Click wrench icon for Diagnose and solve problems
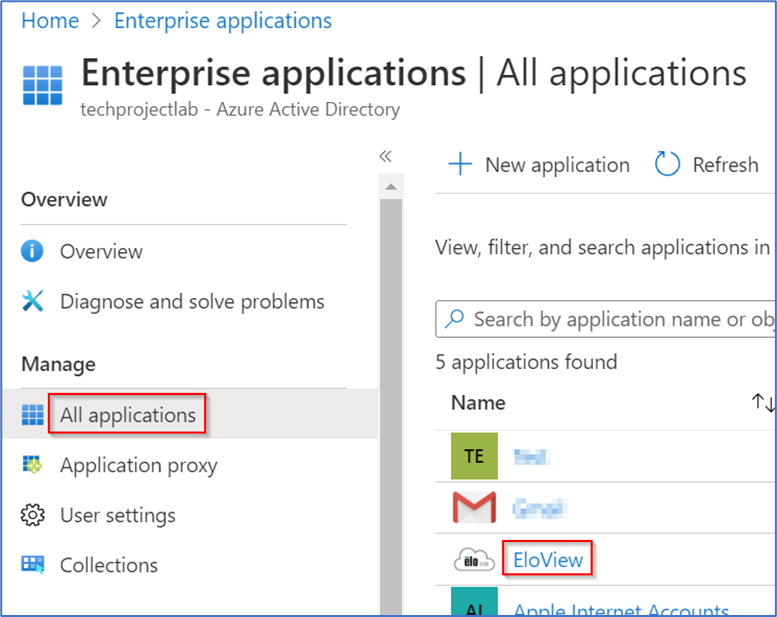Viewport: 777px width, 617px height. point(33,301)
